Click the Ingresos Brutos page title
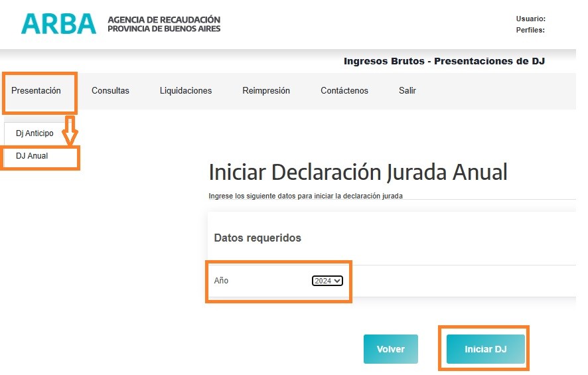 coord(443,61)
